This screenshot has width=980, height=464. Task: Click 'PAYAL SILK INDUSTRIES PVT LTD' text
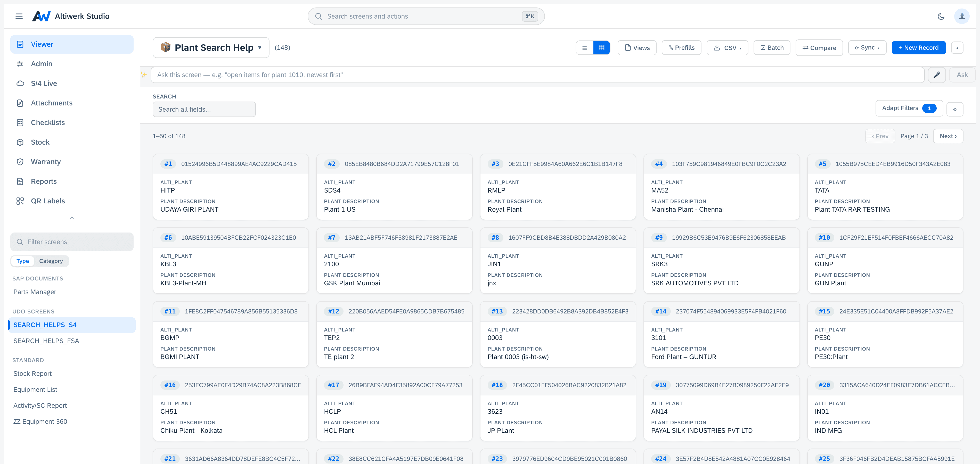pyautogui.click(x=701, y=431)
